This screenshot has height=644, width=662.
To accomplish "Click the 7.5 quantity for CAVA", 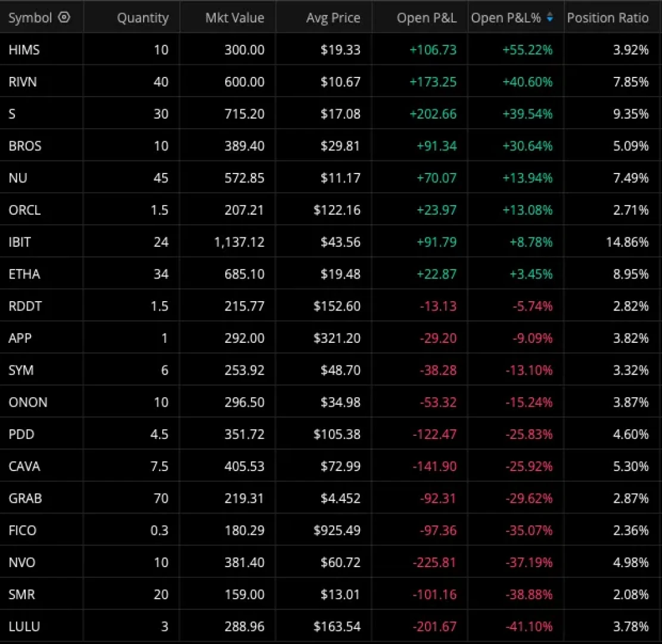I will [159, 466].
